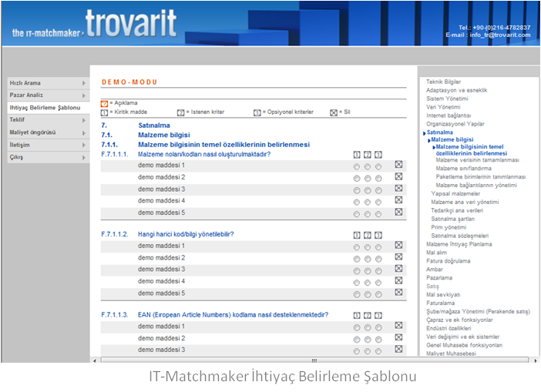Screen dimensions: 541x392
Task: Delete demo maddesi 1 under F.7.1.1.3
Action: pyautogui.click(x=398, y=326)
